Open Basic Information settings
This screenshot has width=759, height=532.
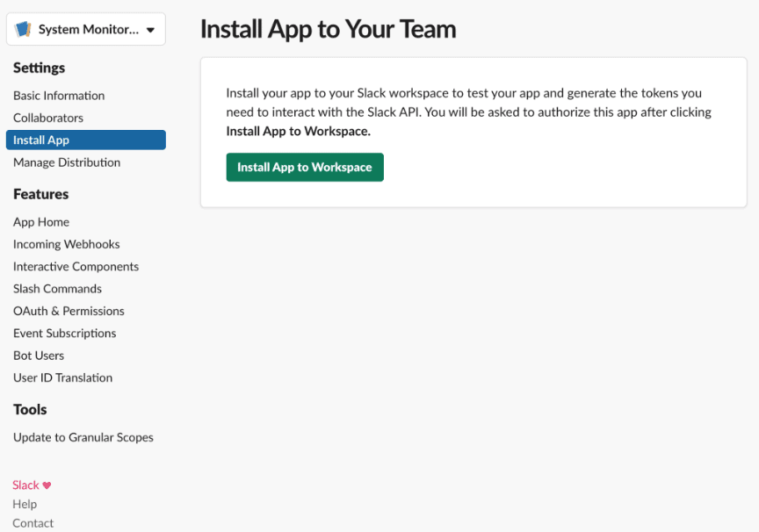pyautogui.click(x=59, y=96)
